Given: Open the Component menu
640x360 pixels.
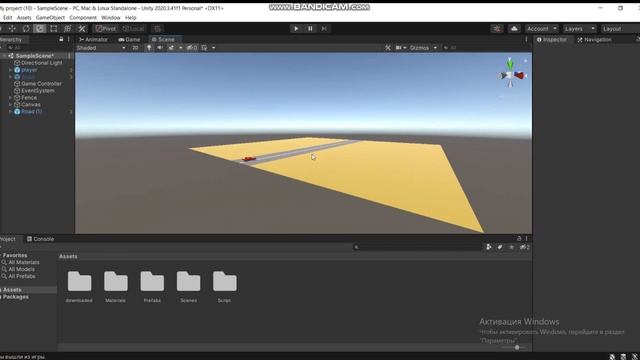Looking at the screenshot, I should (83, 18).
